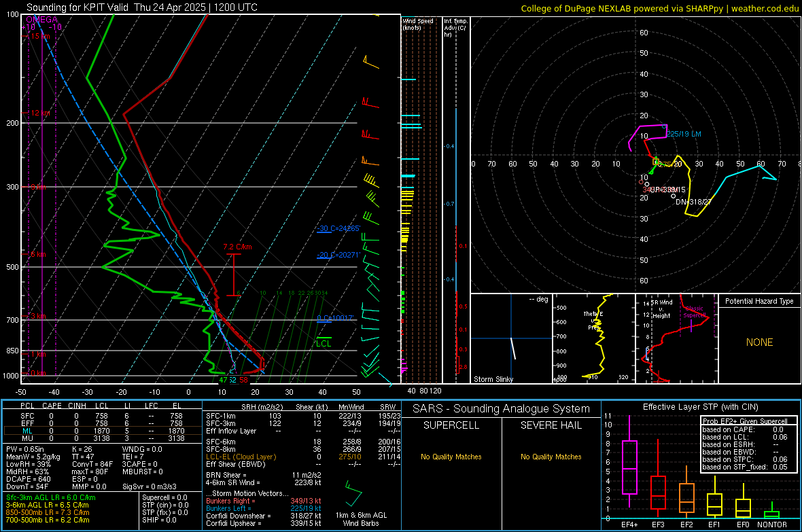The width and height of the screenshot is (802, 532).
Task: Click the Corfidi Upshear vector value
Action: pos(305,523)
